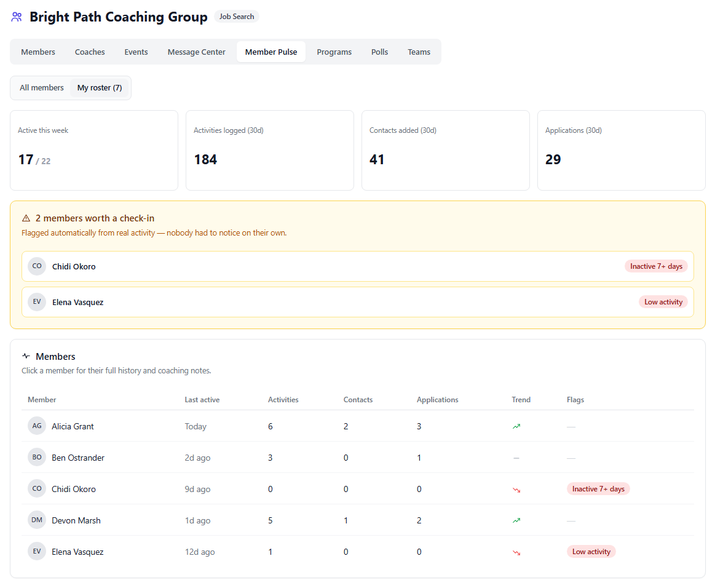Go to the Message Center tab
Viewport: 715px width, 588px height.
coord(197,52)
